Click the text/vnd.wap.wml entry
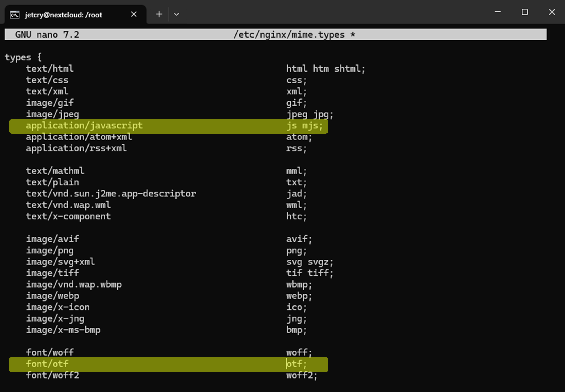 tap(68, 205)
